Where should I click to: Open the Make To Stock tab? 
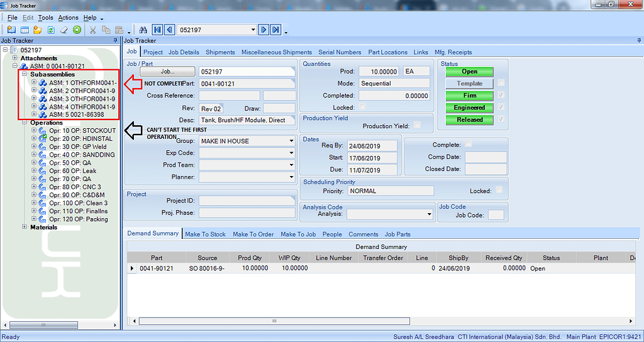click(206, 234)
